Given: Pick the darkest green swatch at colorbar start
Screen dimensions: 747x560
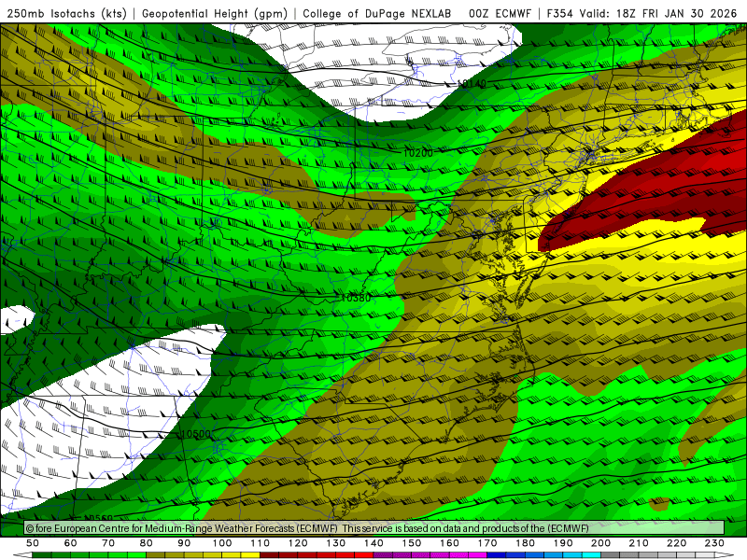Looking at the screenshot, I should [42, 555].
